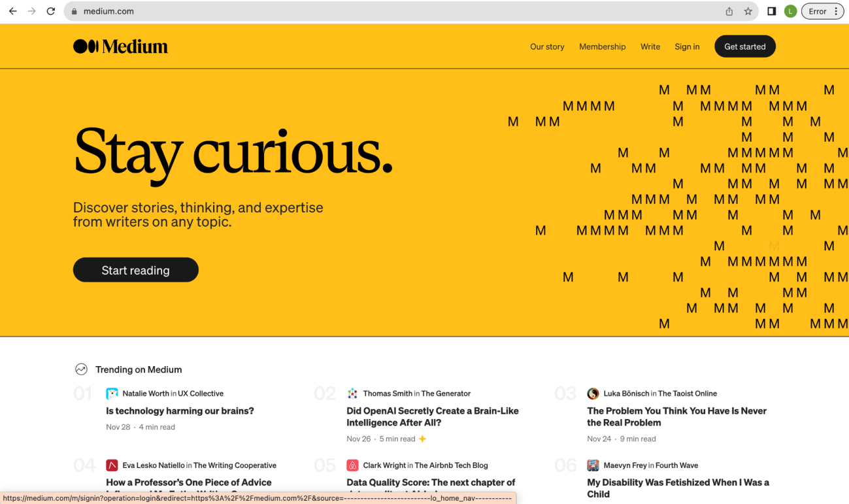Open the Membership page
849x504 pixels.
pos(602,46)
